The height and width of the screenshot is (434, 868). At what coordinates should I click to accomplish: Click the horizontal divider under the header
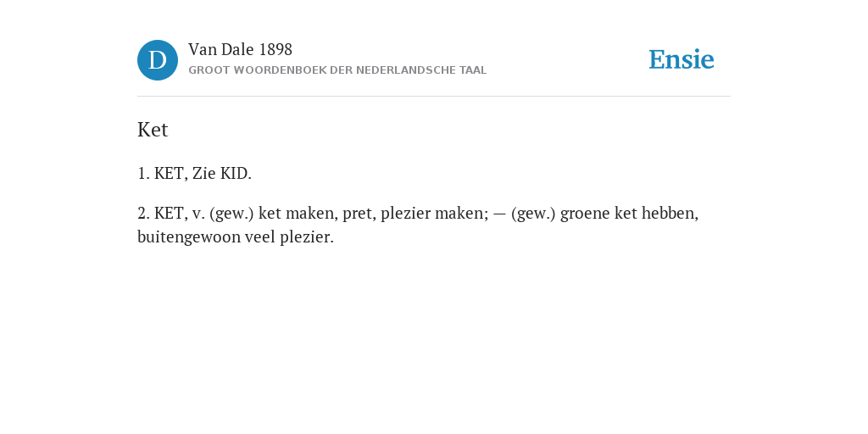coord(434,97)
